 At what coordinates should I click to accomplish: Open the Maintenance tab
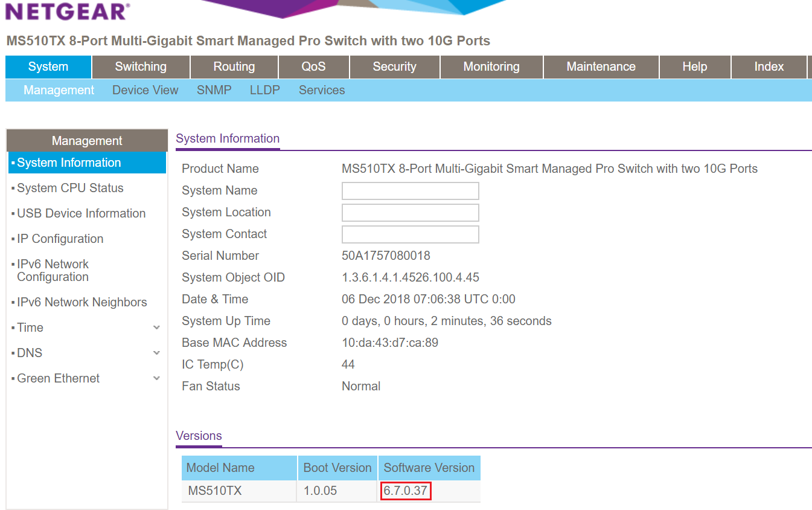pos(601,67)
